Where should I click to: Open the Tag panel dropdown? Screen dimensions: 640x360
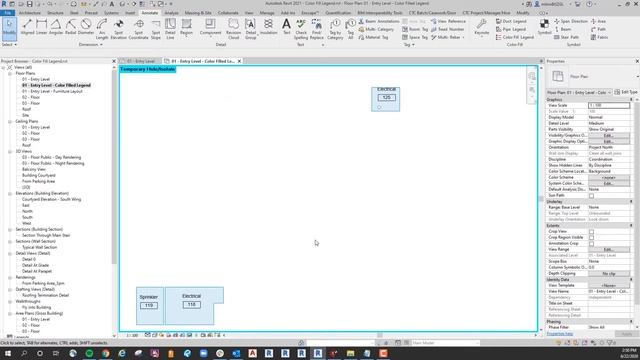[409, 44]
